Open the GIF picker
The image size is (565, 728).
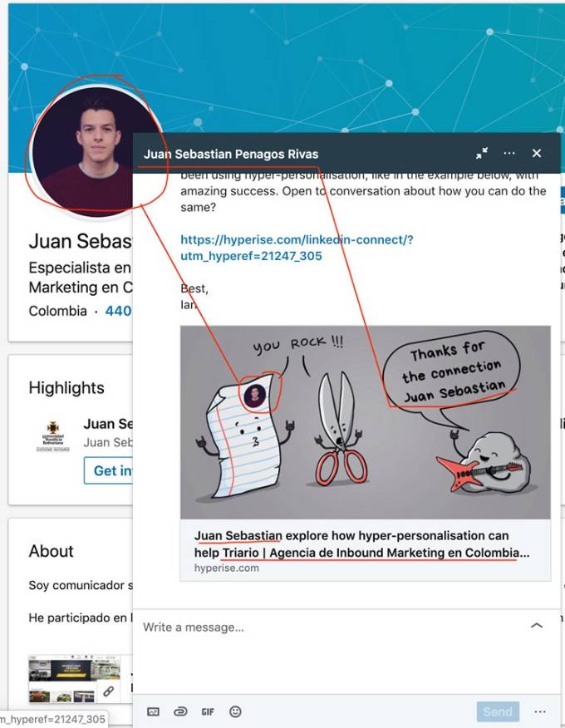208,711
